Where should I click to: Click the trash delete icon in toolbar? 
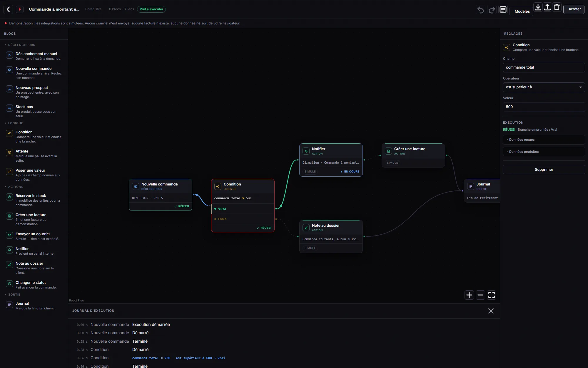click(557, 7)
